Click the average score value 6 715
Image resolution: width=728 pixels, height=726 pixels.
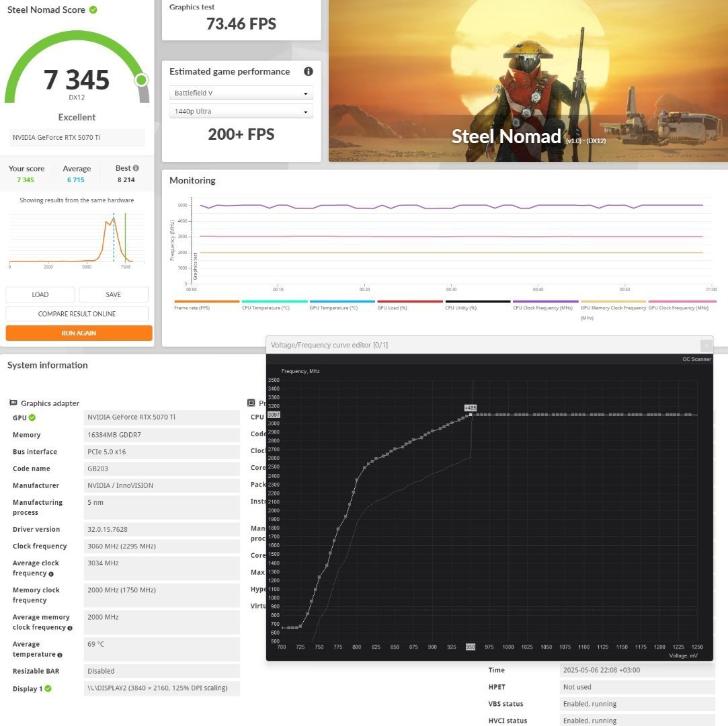(76, 179)
